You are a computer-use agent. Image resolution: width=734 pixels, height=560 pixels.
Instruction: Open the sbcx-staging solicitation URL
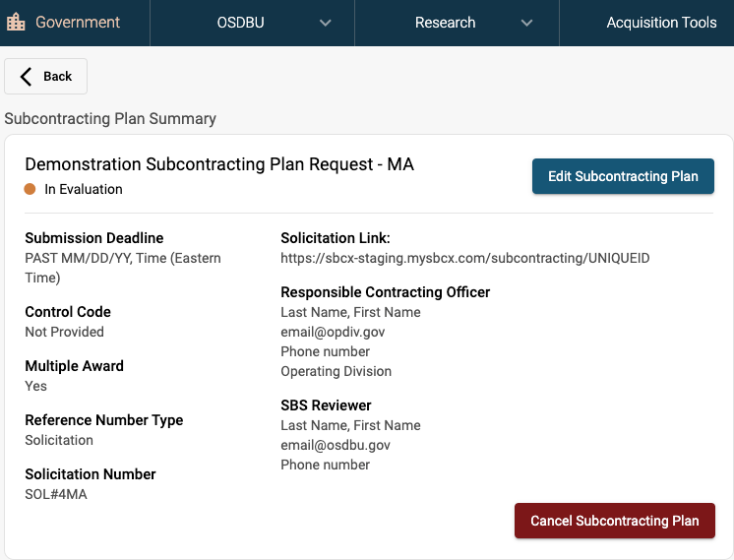pyautogui.click(x=464, y=258)
